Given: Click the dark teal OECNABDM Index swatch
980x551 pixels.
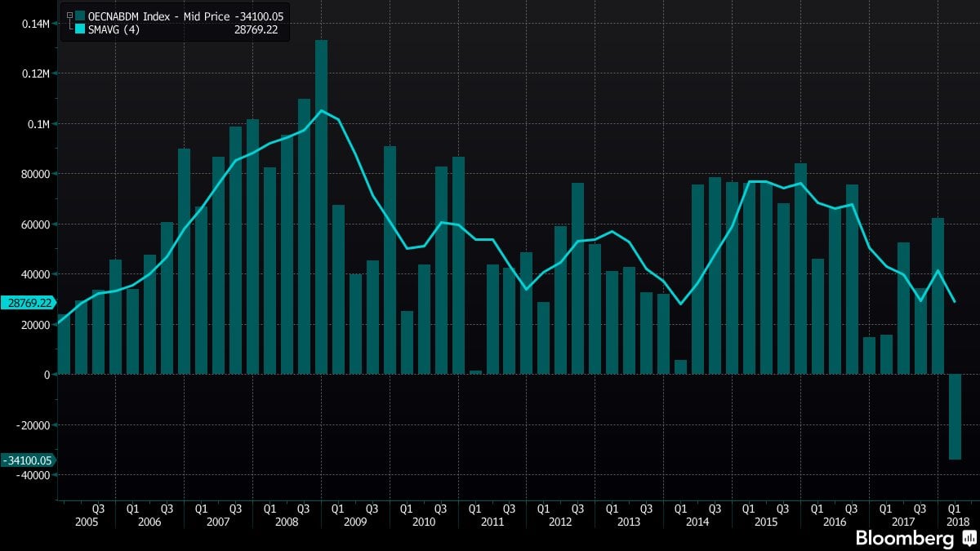Looking at the screenshot, I should [80, 16].
